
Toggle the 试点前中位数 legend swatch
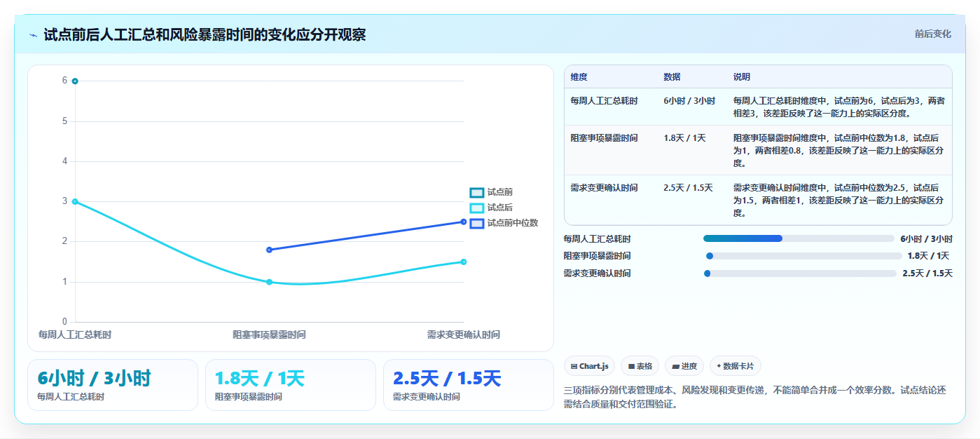coord(477,223)
